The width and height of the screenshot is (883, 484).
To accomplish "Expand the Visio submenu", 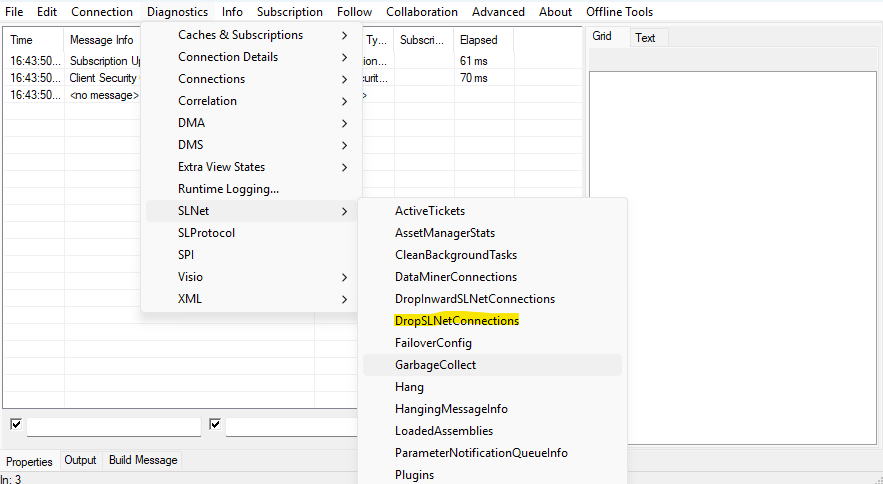I will (x=251, y=277).
